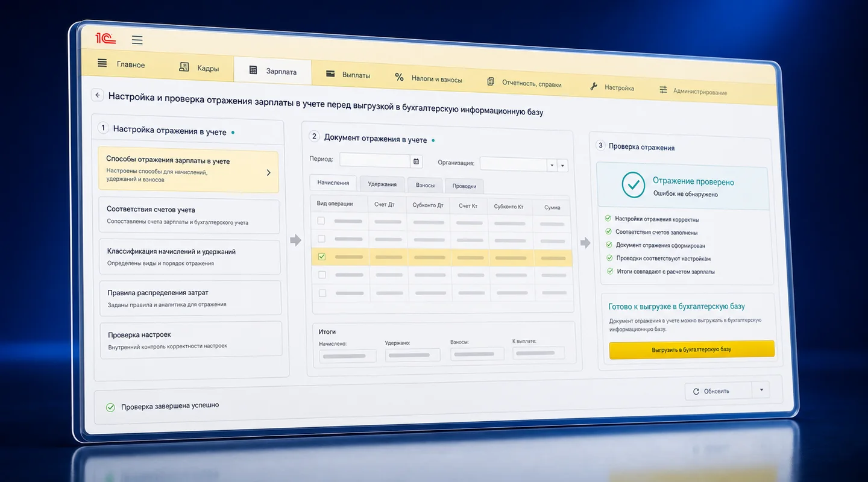Open Классификация начислений и удержаний card
868x482 pixels.
[x=190, y=257]
